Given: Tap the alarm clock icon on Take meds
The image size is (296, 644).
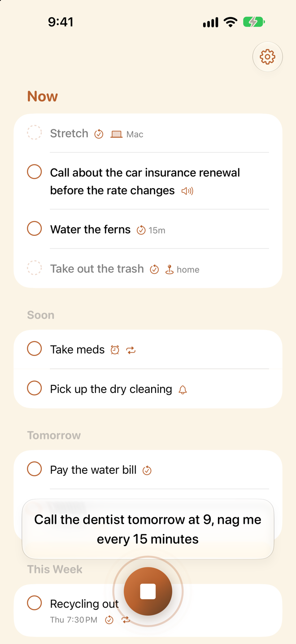Looking at the screenshot, I should click(x=115, y=350).
